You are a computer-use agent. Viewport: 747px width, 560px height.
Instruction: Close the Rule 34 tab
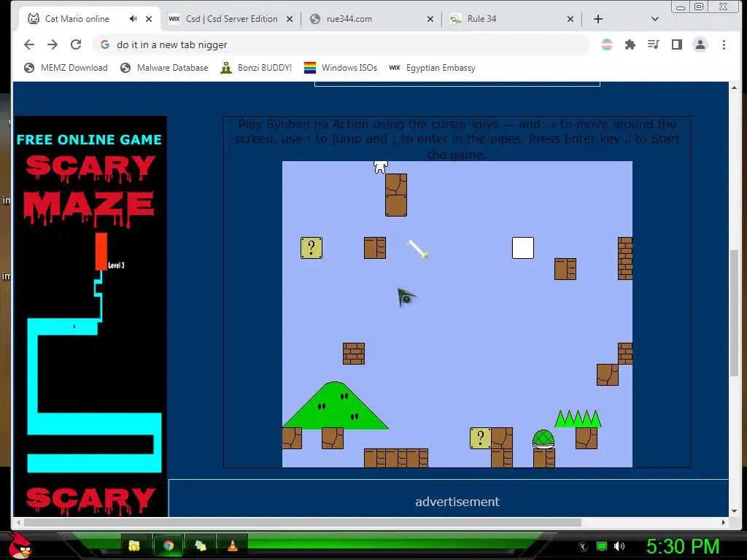coord(570,19)
